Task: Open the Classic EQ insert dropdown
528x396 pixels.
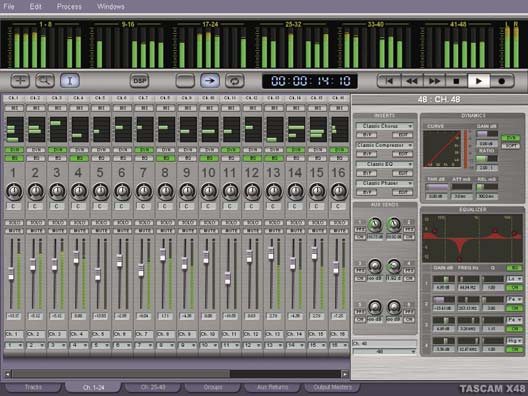Action: (x=384, y=164)
